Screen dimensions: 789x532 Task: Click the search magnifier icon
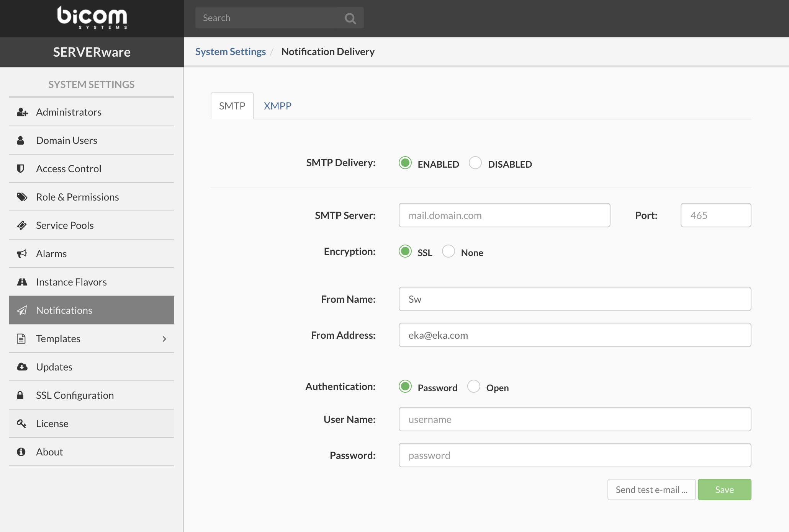[350, 18]
